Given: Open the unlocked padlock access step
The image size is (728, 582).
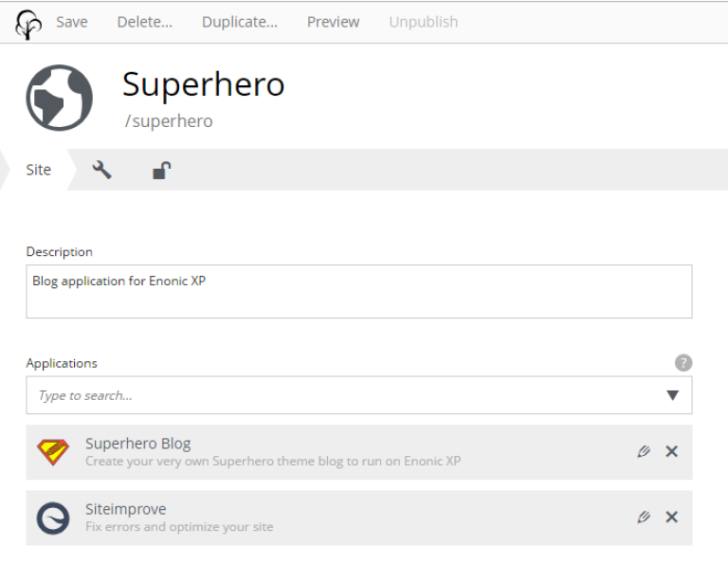Looking at the screenshot, I should (162, 171).
